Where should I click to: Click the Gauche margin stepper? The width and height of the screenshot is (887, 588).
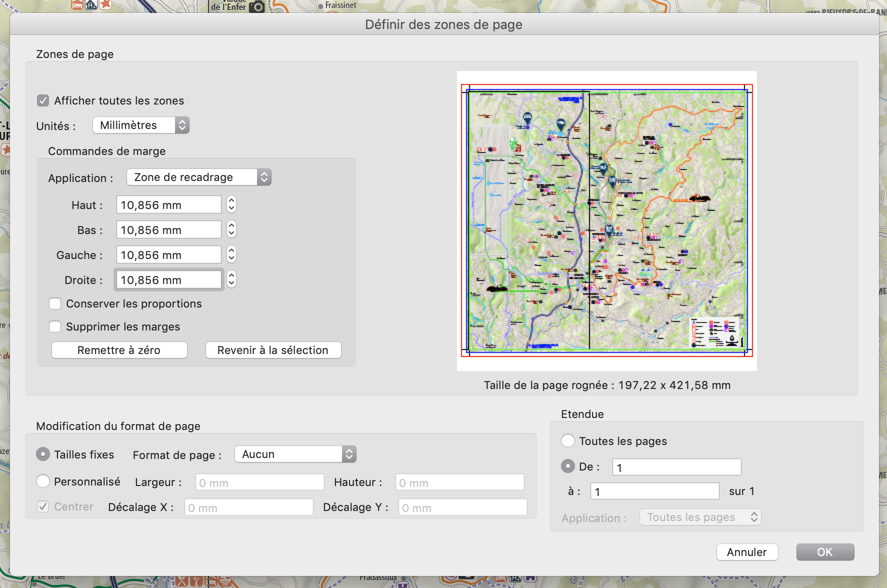231,254
